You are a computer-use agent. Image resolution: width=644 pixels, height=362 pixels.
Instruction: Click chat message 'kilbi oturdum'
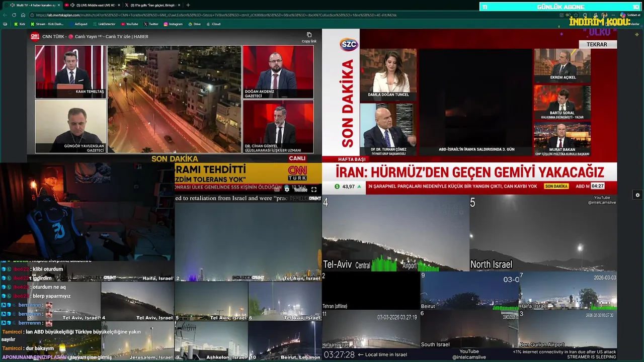point(49,269)
